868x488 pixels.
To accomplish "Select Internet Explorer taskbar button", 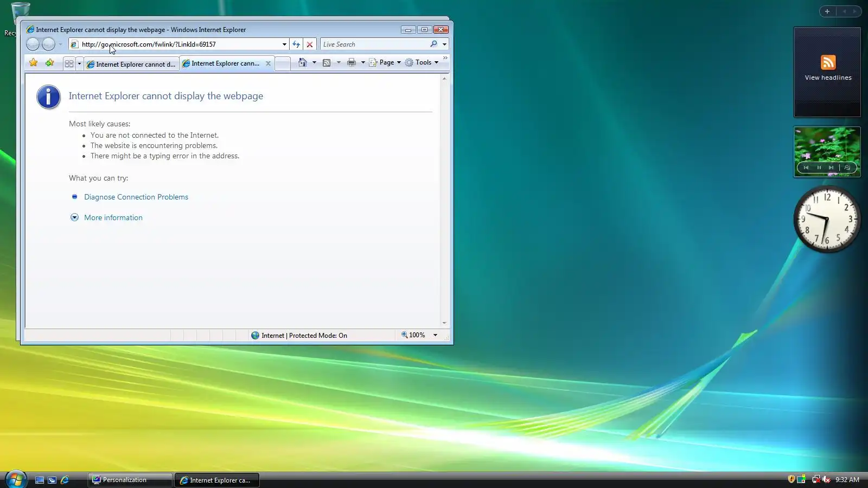I will [216, 480].
